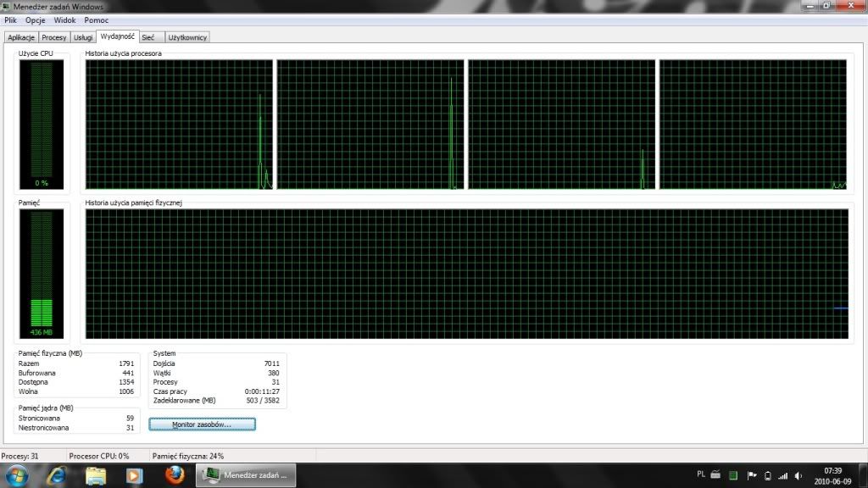
Task: Close the Task Manager window
Action: pyautogui.click(x=851, y=6)
